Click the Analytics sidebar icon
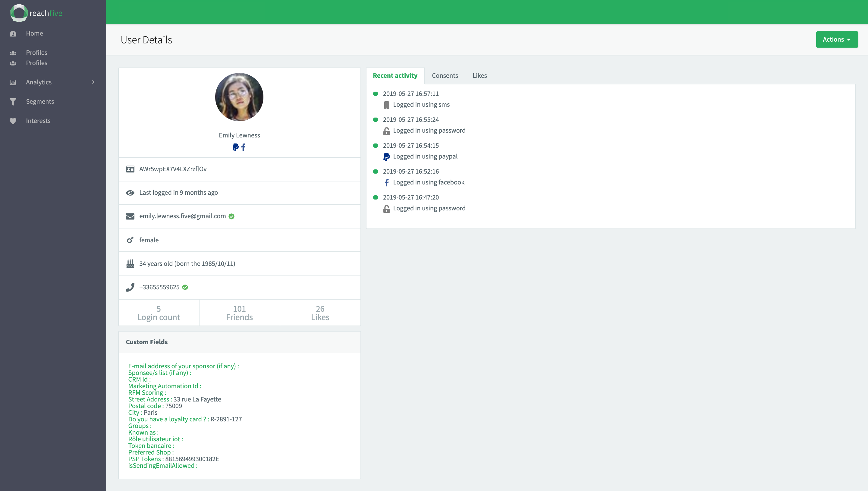Viewport: 868px width, 491px height. point(15,82)
